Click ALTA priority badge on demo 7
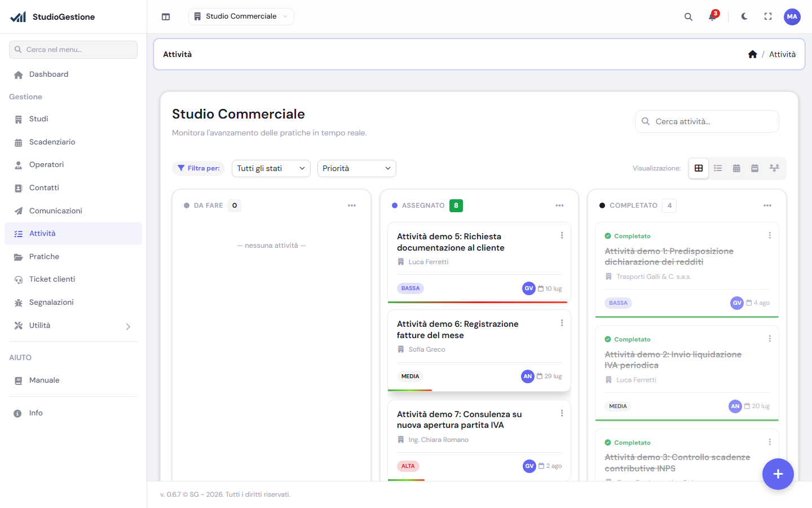This screenshot has width=812, height=508. coord(408,466)
